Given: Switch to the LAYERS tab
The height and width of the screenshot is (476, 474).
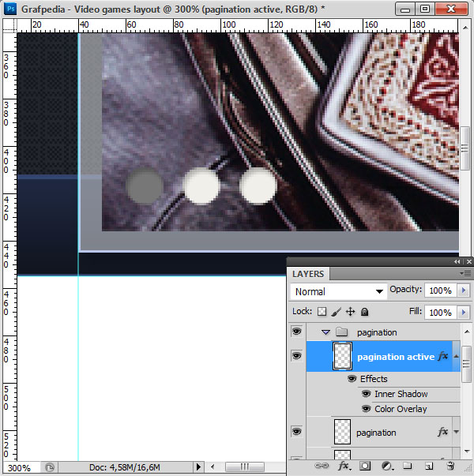Looking at the screenshot, I should click(x=308, y=274).
